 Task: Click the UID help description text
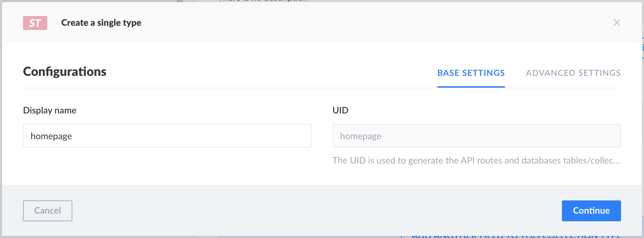coord(476,160)
